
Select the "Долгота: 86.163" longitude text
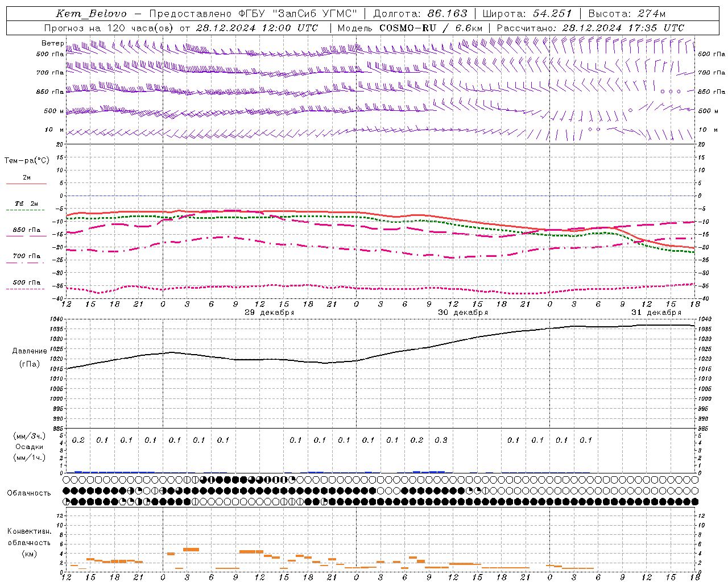click(x=420, y=14)
